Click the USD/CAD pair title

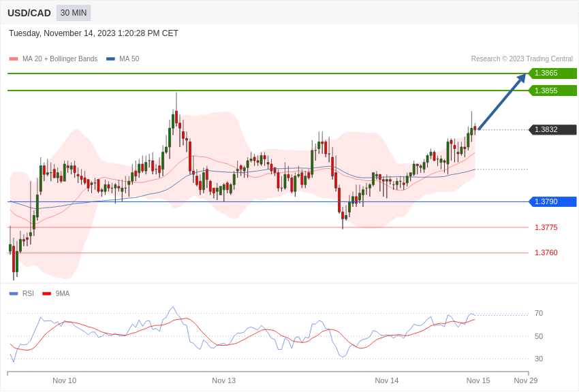click(x=29, y=13)
